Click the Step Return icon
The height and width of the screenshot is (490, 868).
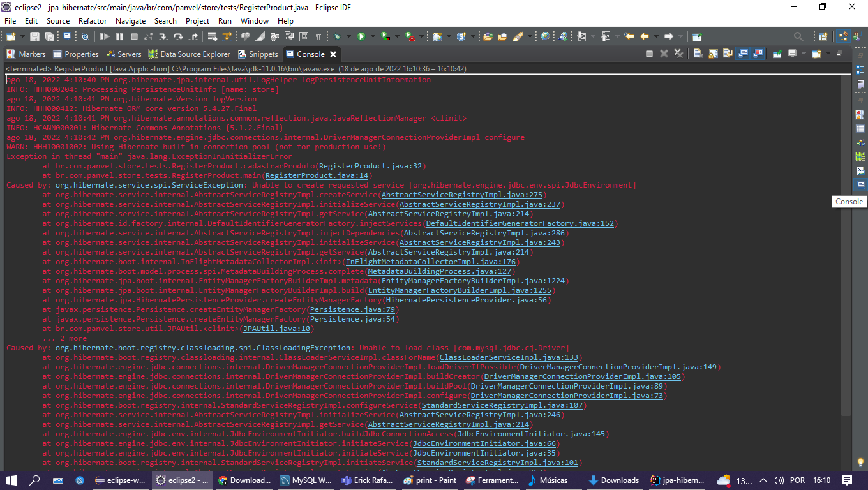click(193, 36)
